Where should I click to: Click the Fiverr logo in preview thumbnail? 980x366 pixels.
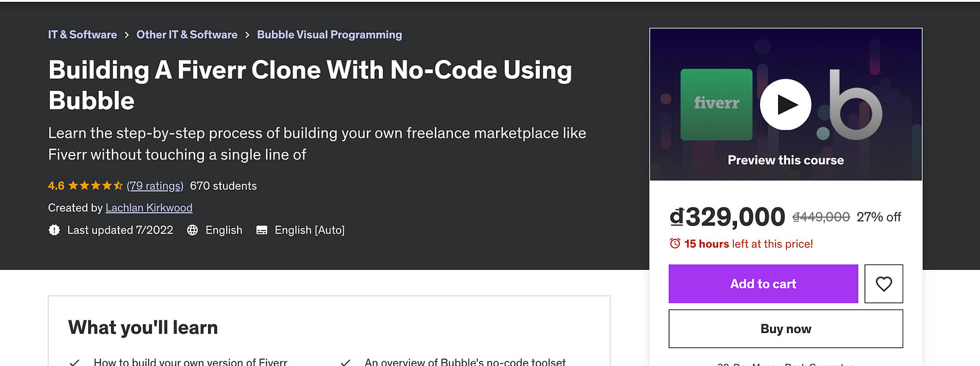point(716,104)
